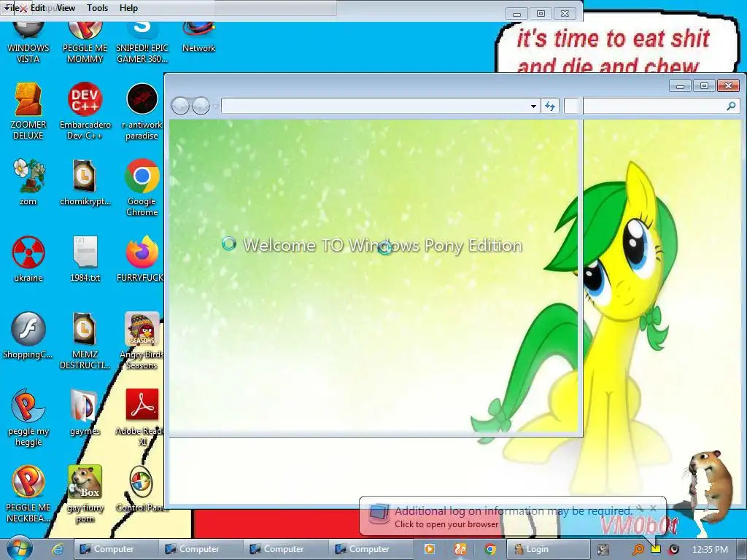This screenshot has height=560, width=747.
Task: Click 'Welcome TO Windows Pony Edition' text
Action: tap(382, 245)
